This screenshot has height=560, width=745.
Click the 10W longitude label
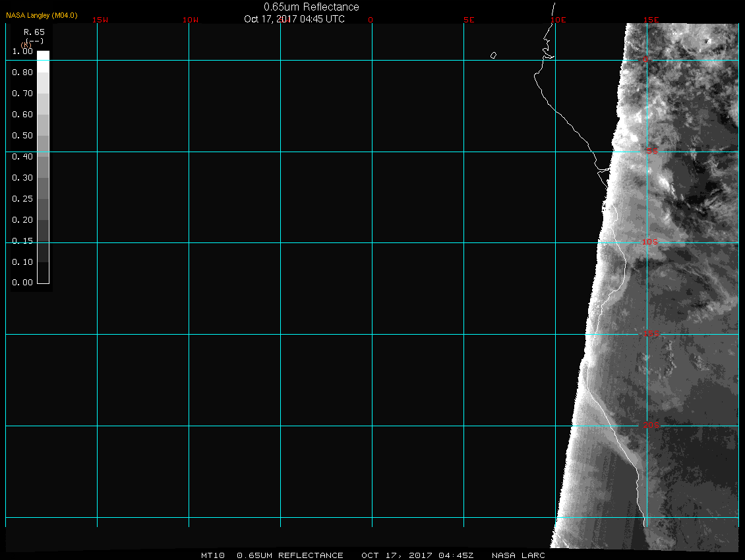click(191, 20)
